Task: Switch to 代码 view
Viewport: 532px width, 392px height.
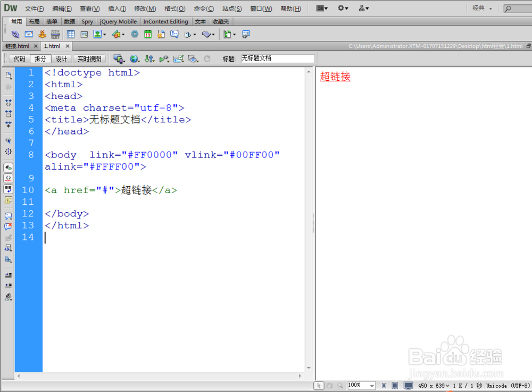Action: [x=19, y=59]
